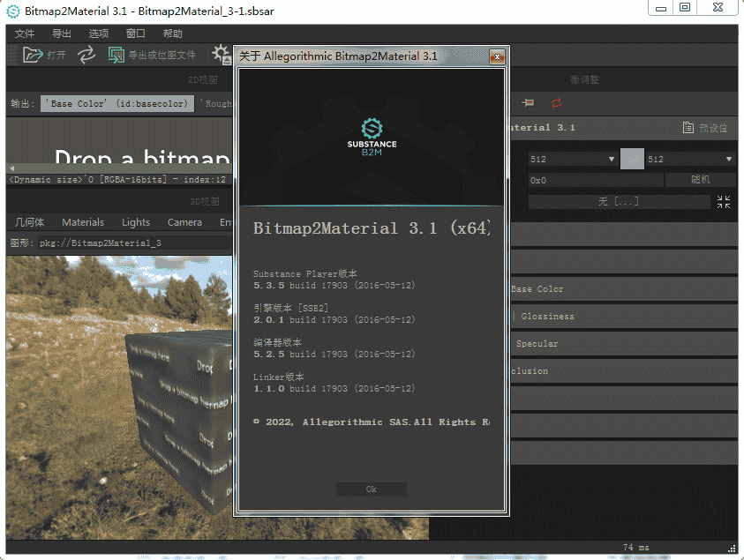Open the 文件 (File) menu

pyautogui.click(x=25, y=34)
